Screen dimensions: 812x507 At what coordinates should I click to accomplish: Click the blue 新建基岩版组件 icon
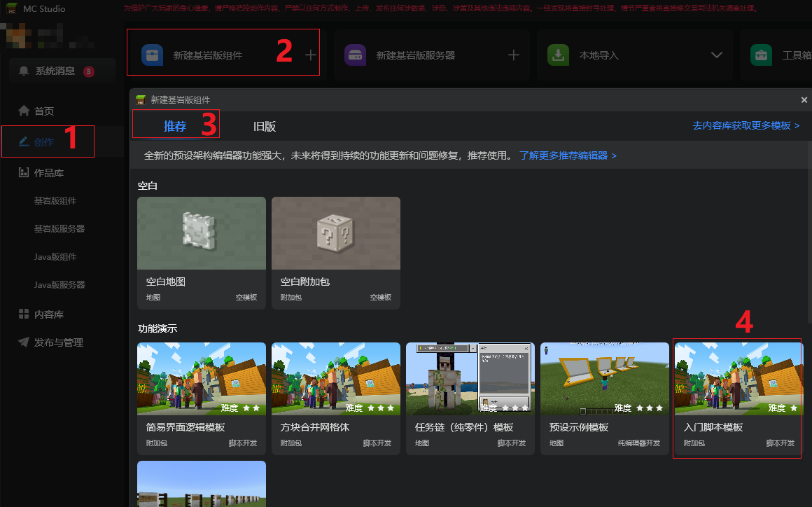point(153,55)
